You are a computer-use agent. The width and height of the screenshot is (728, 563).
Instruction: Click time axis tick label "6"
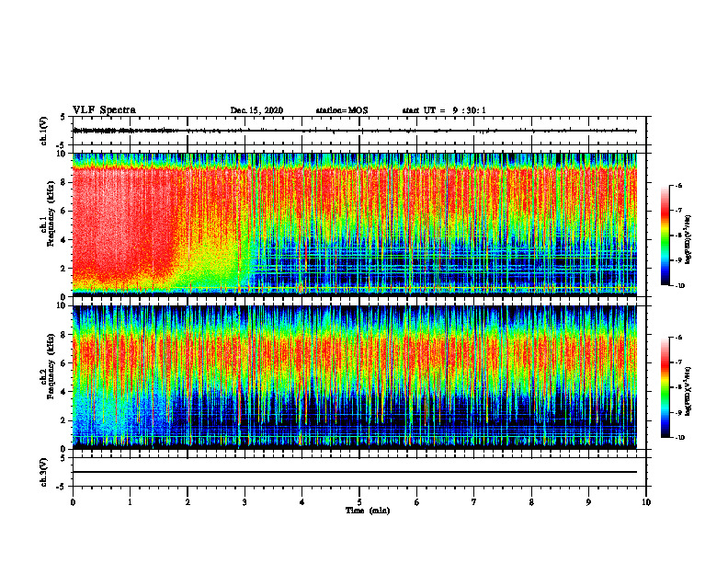tap(417, 502)
